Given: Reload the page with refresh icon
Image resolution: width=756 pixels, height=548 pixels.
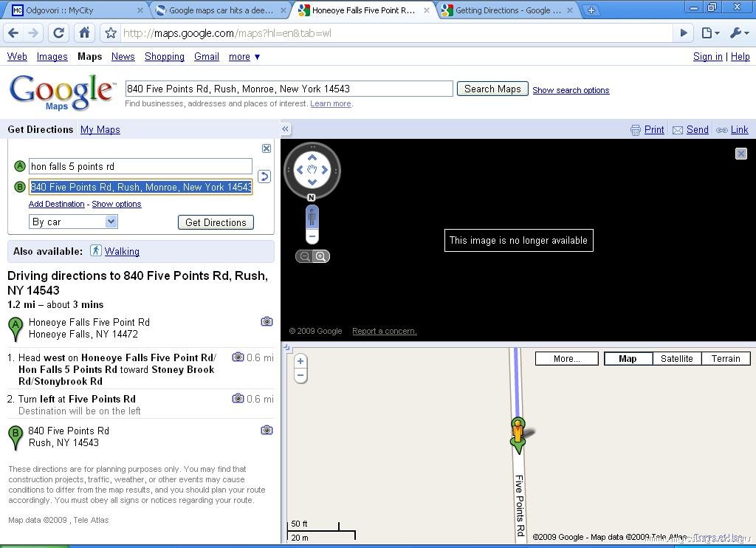Looking at the screenshot, I should (x=59, y=32).
